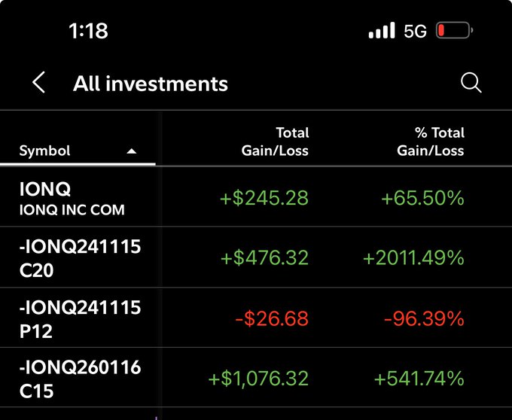The height and width of the screenshot is (420, 512).
Task: Open the search magnifier icon
Action: tap(471, 83)
